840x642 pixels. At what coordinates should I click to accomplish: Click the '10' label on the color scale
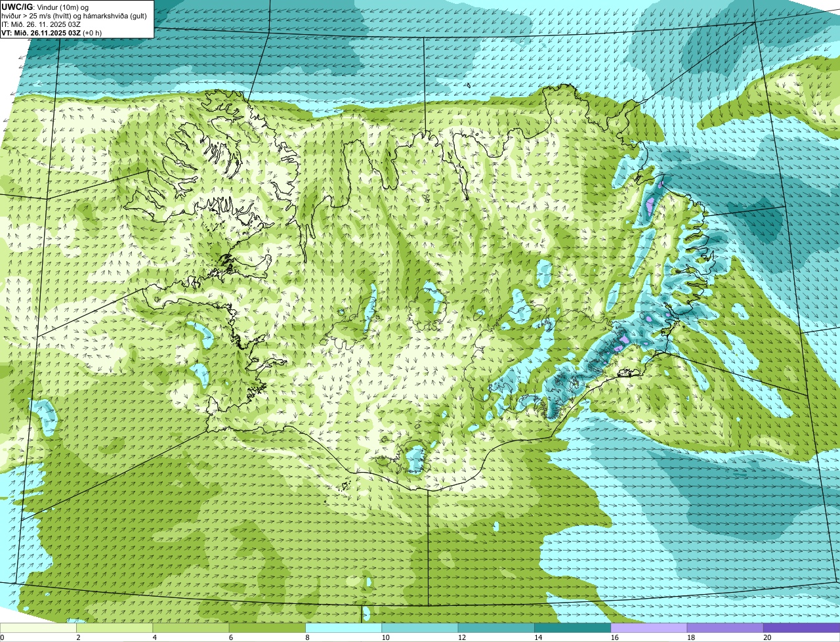[385, 637]
